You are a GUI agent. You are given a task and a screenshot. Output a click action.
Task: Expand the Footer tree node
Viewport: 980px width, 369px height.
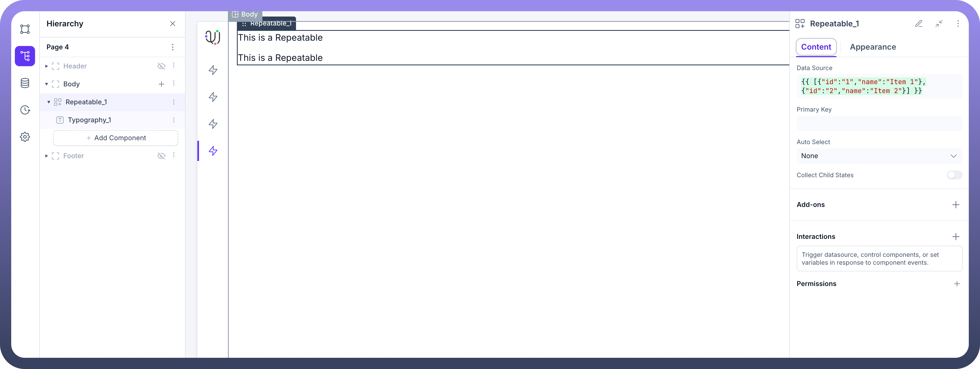coord(47,156)
